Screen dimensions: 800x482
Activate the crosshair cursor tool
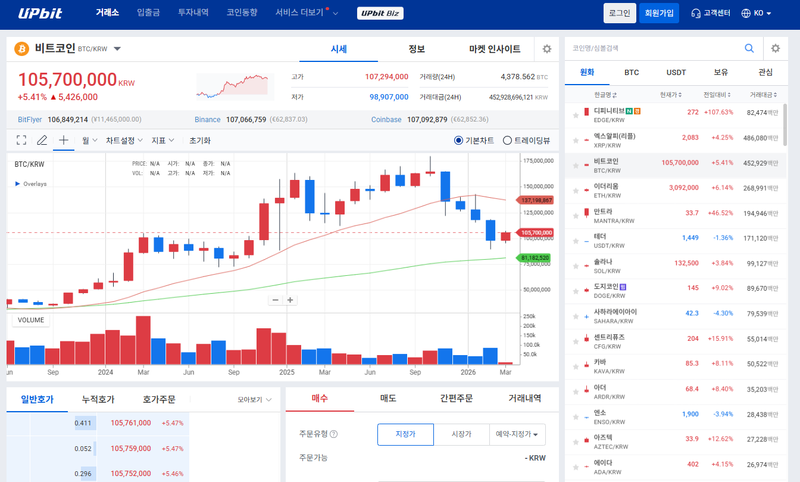pyautogui.click(x=63, y=141)
